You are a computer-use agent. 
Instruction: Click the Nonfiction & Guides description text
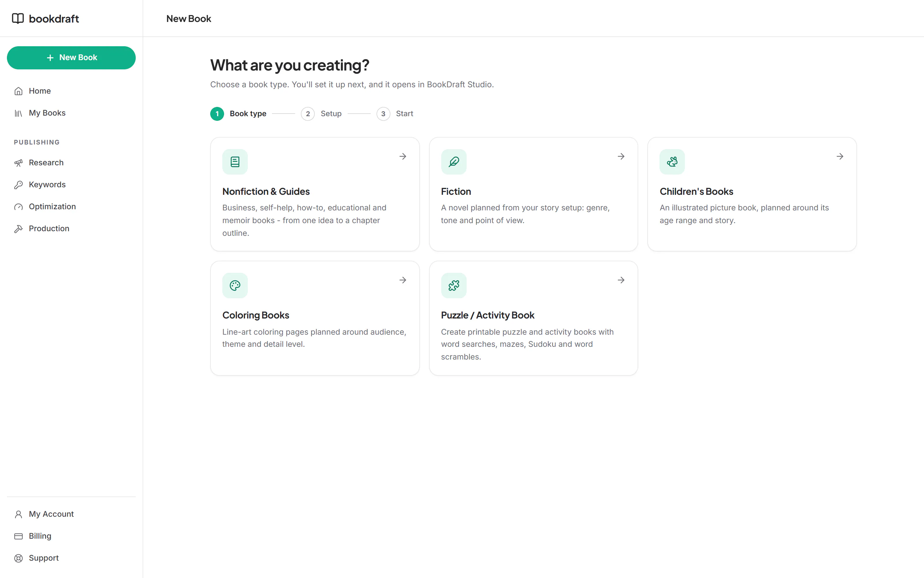point(304,220)
